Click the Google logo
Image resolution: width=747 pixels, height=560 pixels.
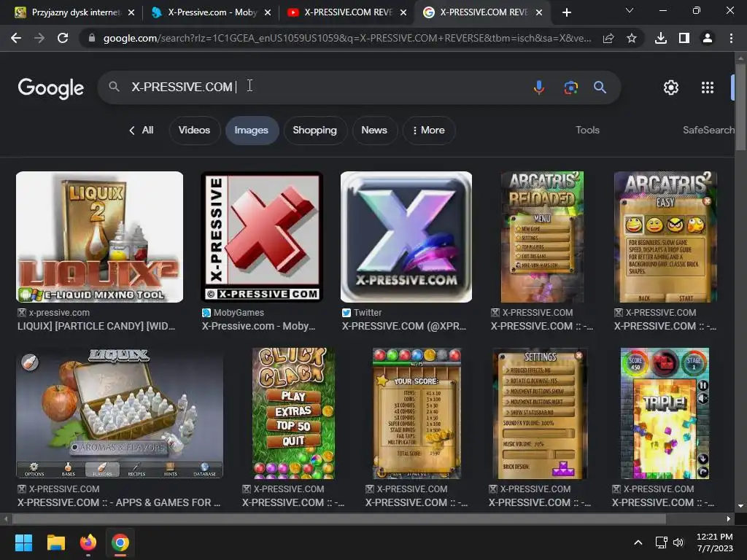coord(51,88)
